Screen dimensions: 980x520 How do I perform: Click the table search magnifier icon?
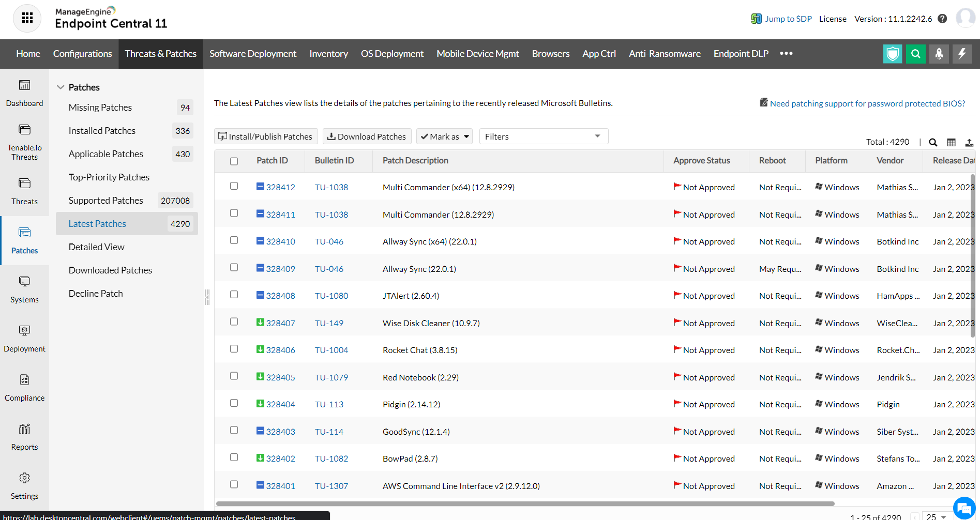coord(933,142)
